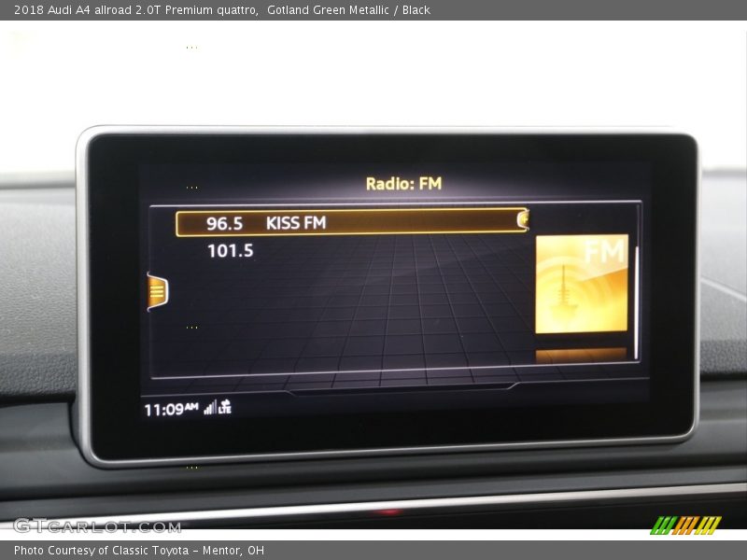The image size is (747, 560).
Task: Tap the cellular signal bars icon
Action: tap(210, 408)
